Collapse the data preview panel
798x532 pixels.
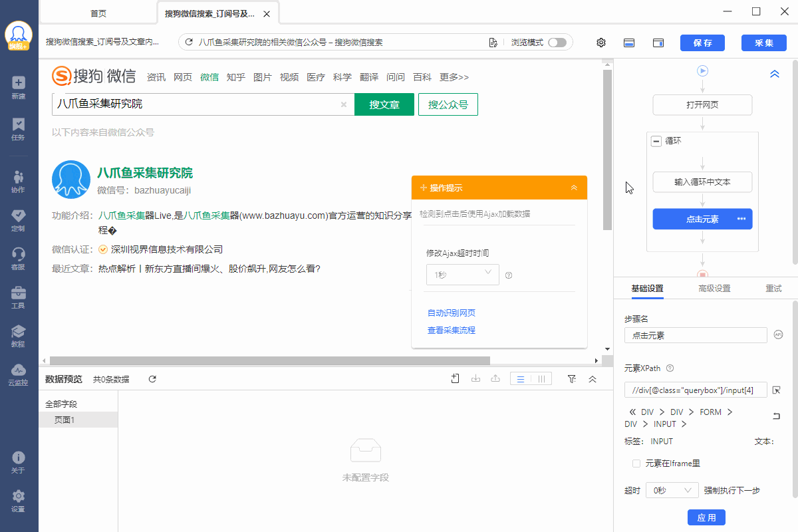pos(593,379)
